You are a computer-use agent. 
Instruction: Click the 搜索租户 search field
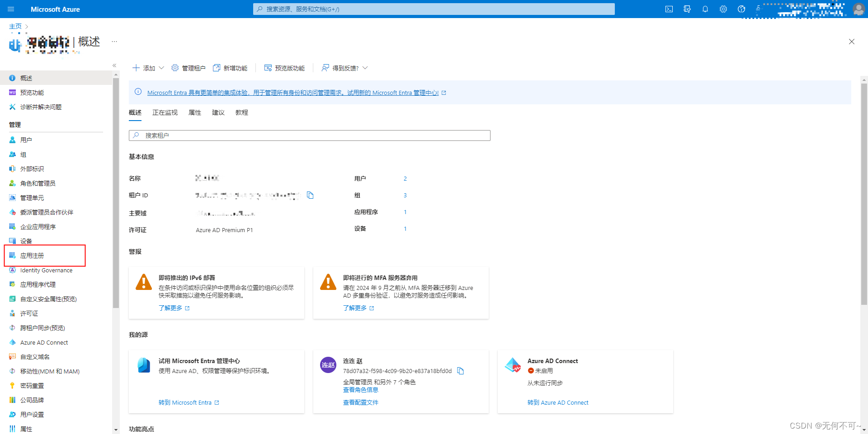point(310,135)
